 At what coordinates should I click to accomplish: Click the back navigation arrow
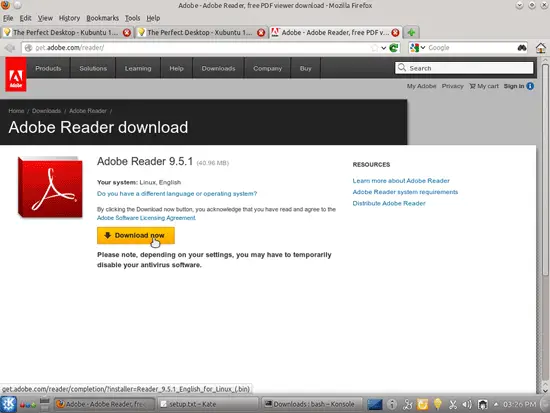(x=10, y=48)
